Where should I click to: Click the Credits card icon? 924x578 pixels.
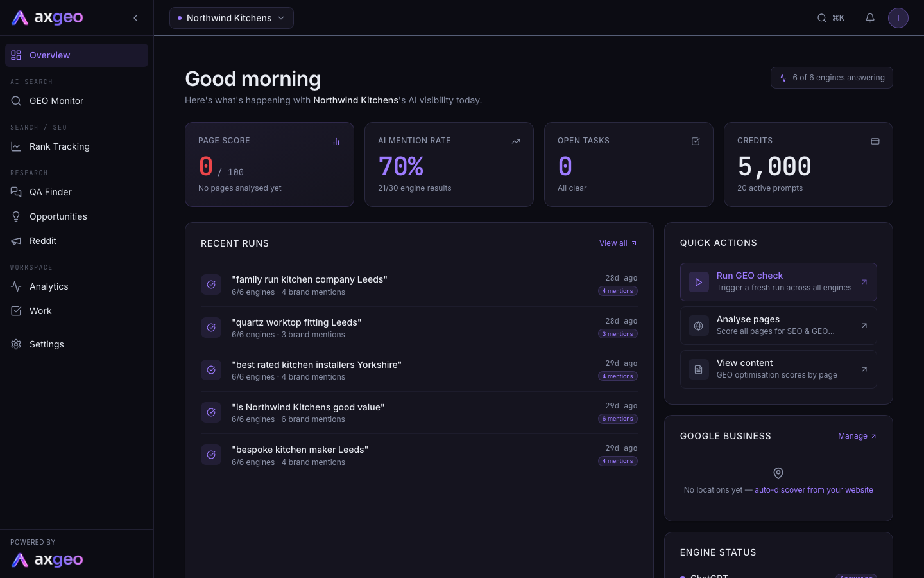875,141
